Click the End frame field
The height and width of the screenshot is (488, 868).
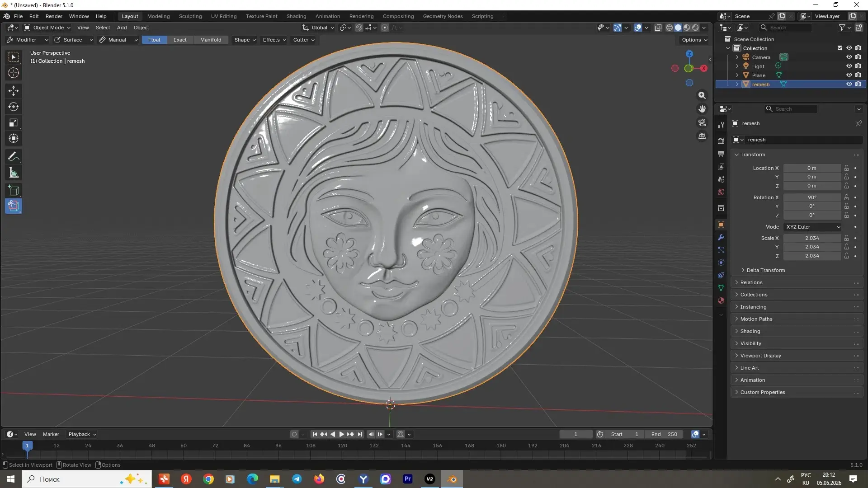[x=665, y=434]
